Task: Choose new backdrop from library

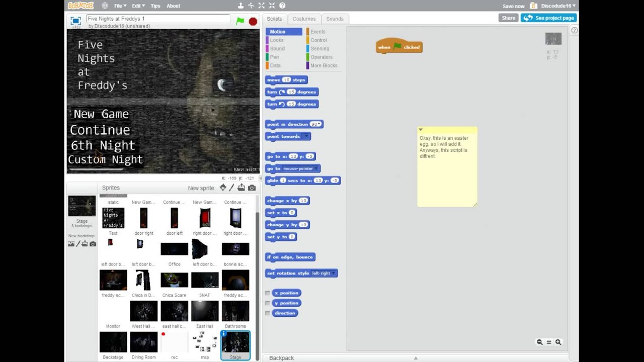Action: (71, 244)
